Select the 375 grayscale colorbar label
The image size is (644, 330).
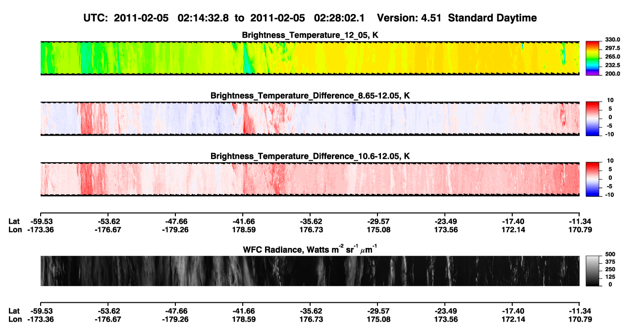pos(610,262)
